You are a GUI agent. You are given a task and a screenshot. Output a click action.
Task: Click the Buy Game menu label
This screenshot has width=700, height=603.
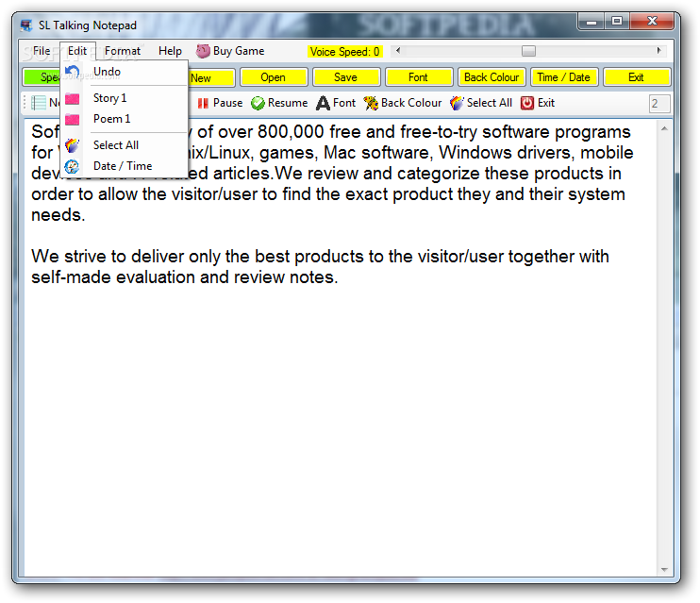(239, 51)
